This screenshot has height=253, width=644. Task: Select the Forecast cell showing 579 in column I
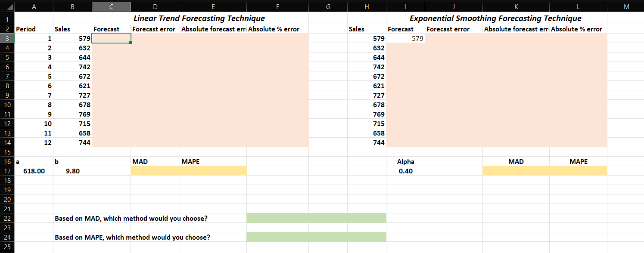click(405, 38)
